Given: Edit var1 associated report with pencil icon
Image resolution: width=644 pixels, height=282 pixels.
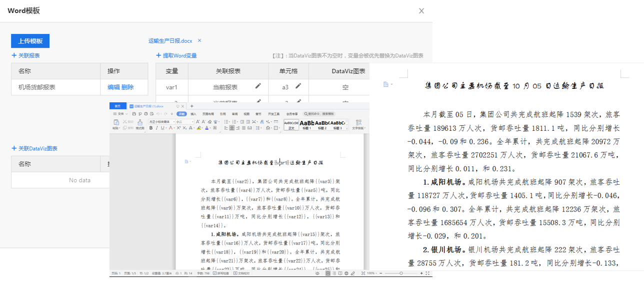Looking at the screenshot, I should coord(258,86).
